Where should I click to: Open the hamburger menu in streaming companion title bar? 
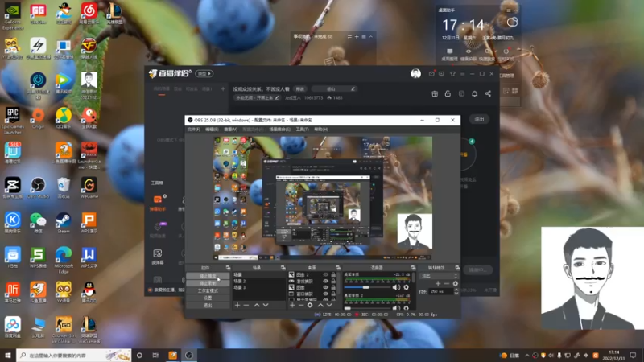462,74
